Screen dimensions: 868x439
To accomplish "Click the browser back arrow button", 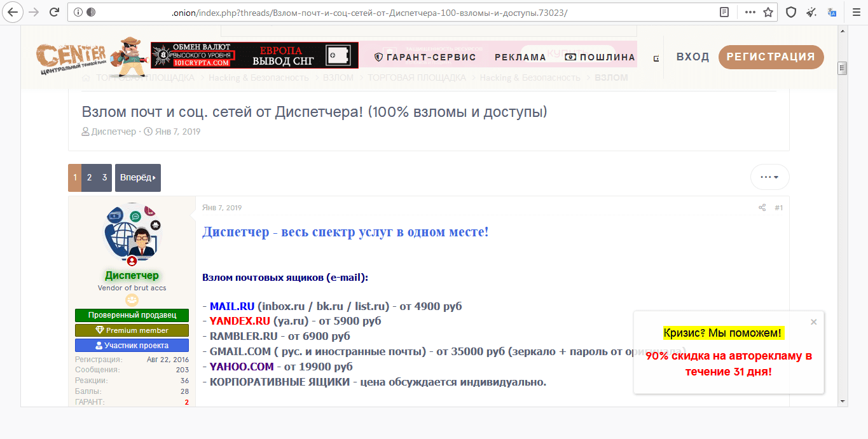I will 12,12.
